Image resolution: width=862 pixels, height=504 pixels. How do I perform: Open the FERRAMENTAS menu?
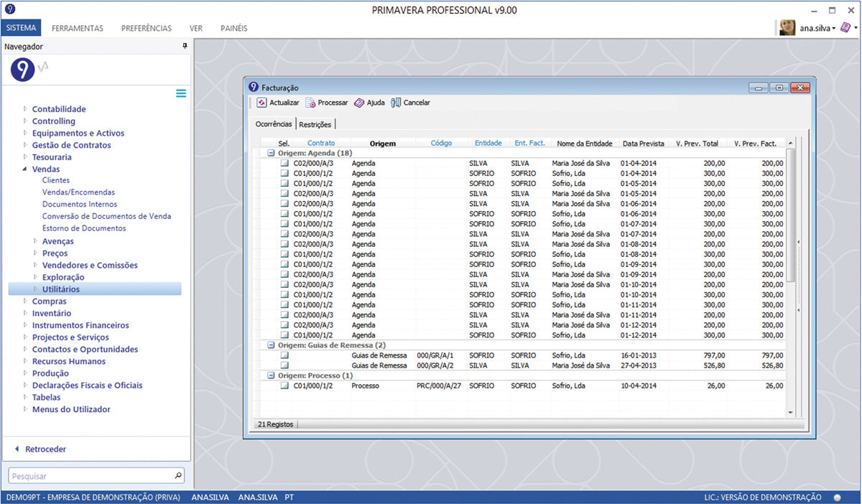pos(78,28)
